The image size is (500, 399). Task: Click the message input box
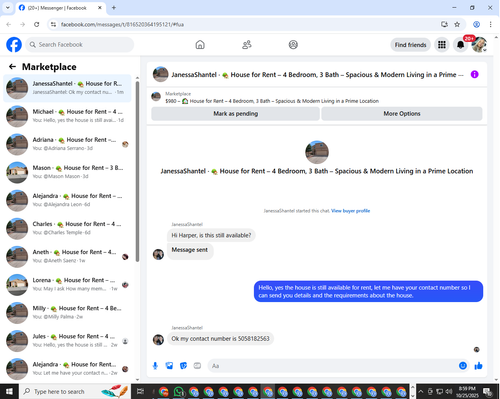(x=333, y=366)
